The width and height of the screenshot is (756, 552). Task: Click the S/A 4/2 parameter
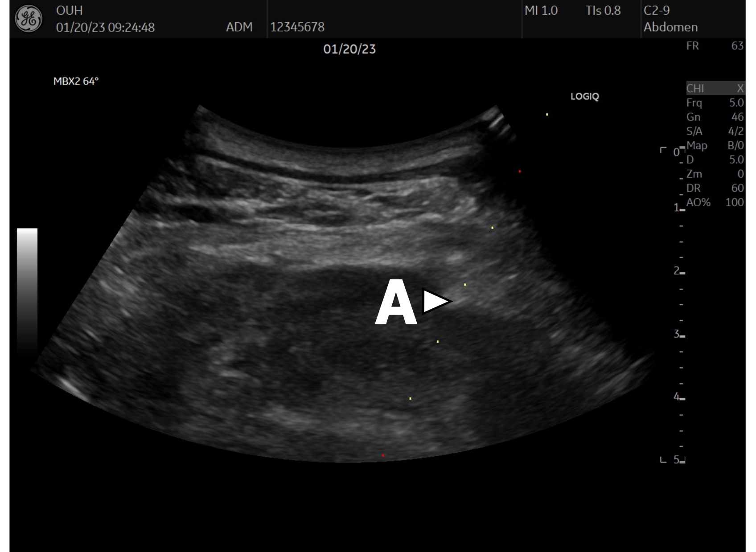(715, 131)
